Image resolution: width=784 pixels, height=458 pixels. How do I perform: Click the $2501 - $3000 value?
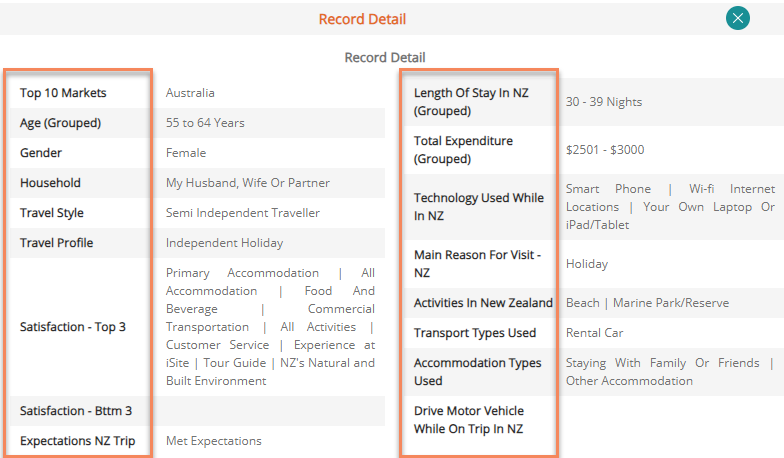point(604,150)
